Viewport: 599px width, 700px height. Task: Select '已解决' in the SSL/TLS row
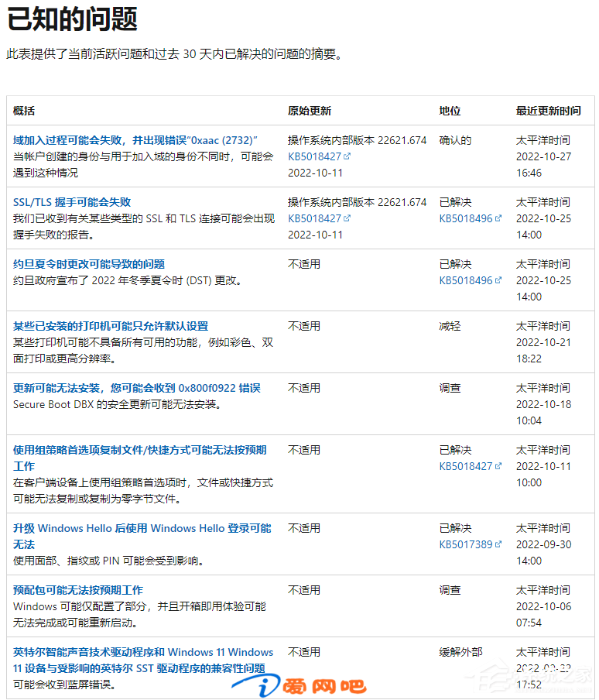pyautogui.click(x=455, y=202)
